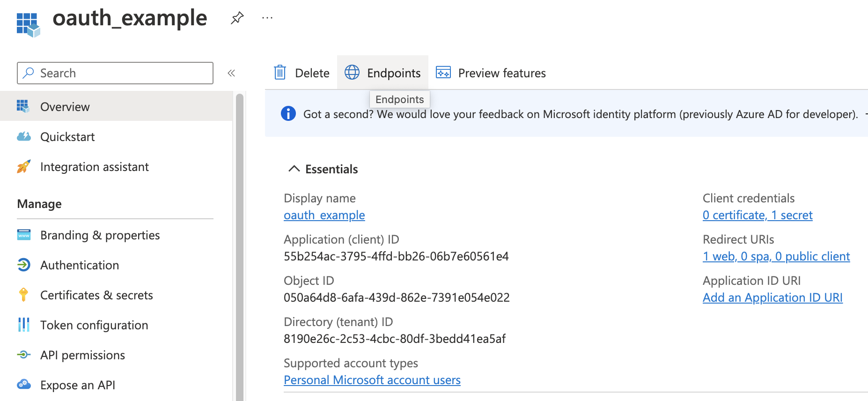The image size is (868, 401).
Task: Click the Endpoints globe icon
Action: (x=352, y=73)
